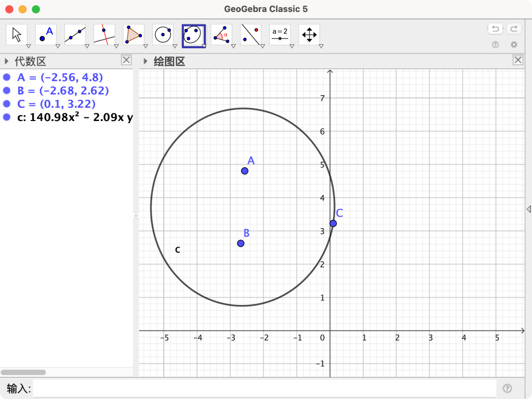Select the Polygon tool
The image size is (532, 399).
(x=134, y=35)
